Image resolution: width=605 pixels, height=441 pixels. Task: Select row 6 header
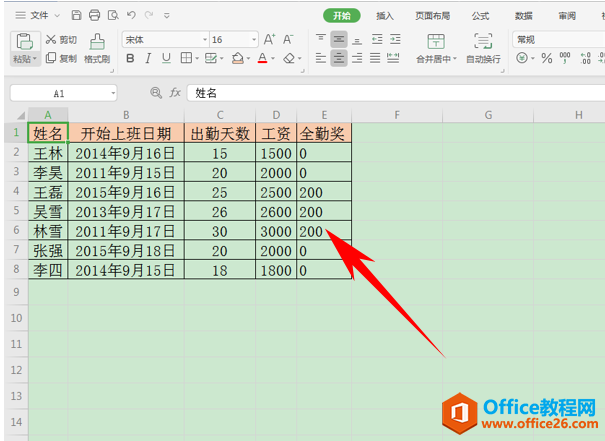(x=16, y=230)
